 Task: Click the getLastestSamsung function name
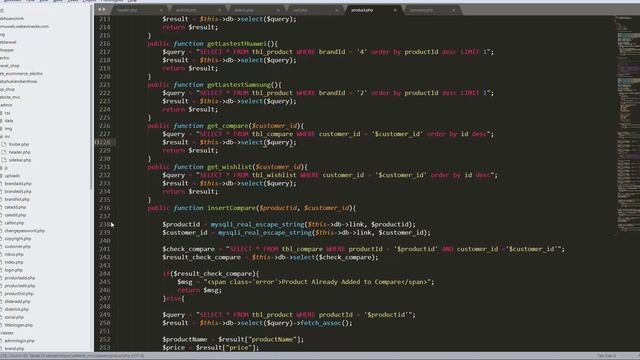[239, 85]
